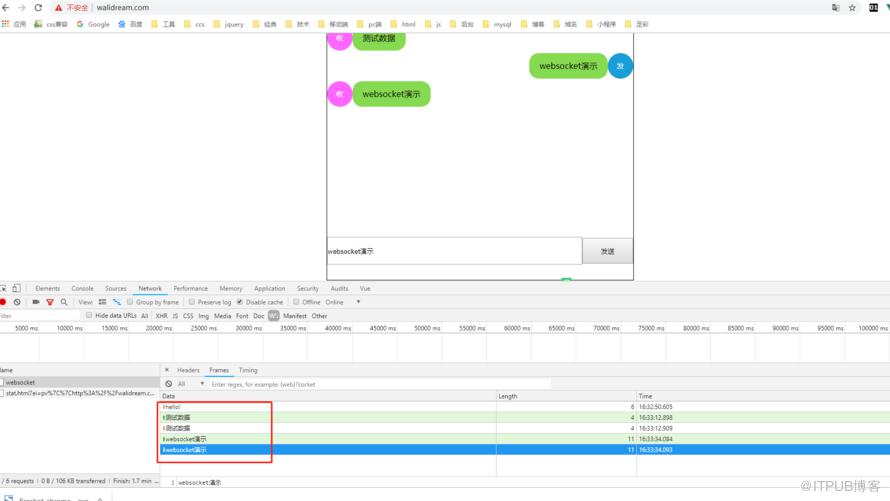The height and width of the screenshot is (501, 890).
Task: Check Hide data URLs checkbox
Action: pos(89,315)
